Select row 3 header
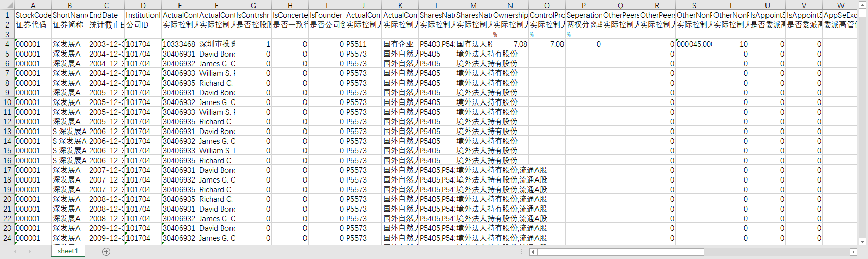The height and width of the screenshot is (259, 868). [7, 35]
